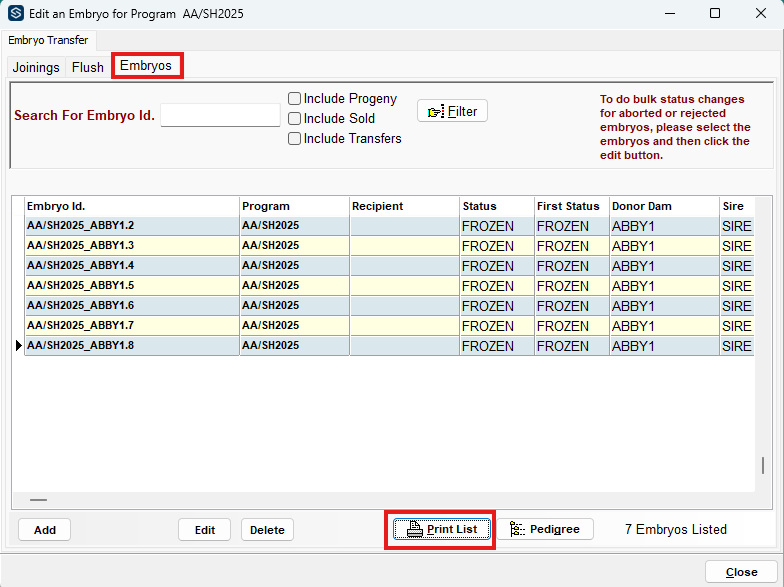The width and height of the screenshot is (784, 587).
Task: Tick the Include Sold checkbox
Action: pos(294,118)
